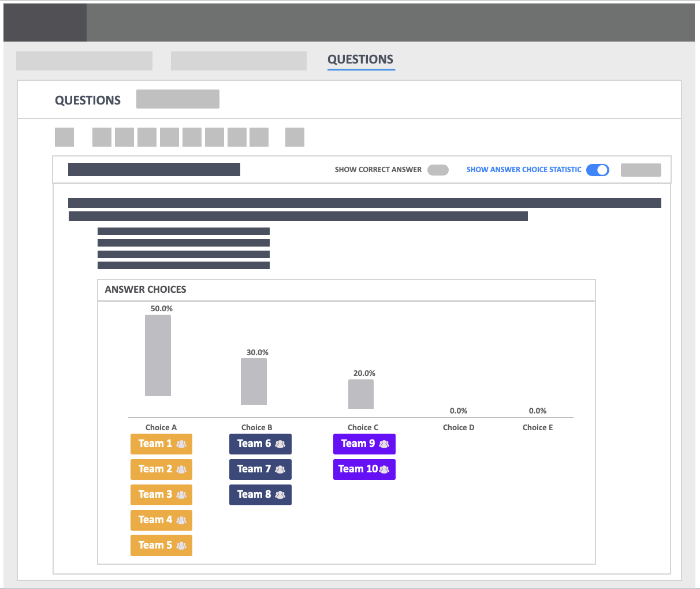Click the Choice C axis label

(x=363, y=428)
